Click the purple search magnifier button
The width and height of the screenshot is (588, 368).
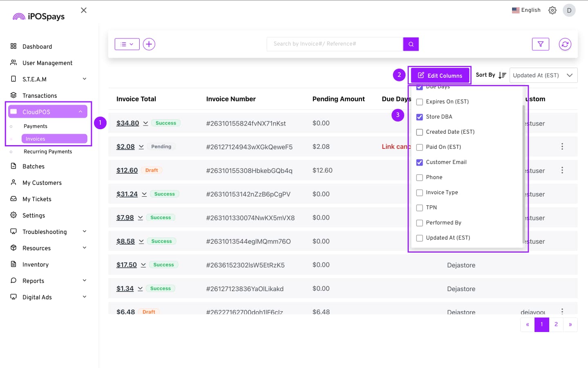[411, 44]
